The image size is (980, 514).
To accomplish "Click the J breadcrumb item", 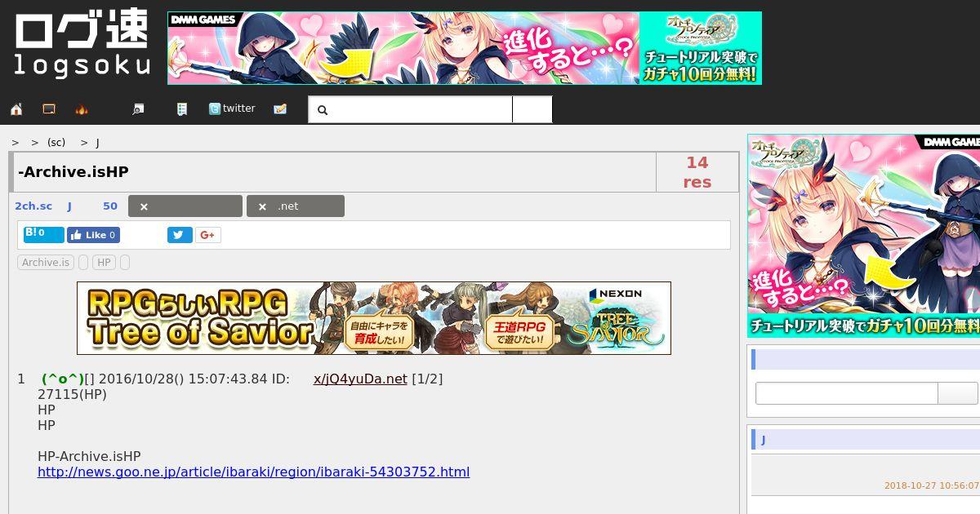I will (x=97, y=142).
